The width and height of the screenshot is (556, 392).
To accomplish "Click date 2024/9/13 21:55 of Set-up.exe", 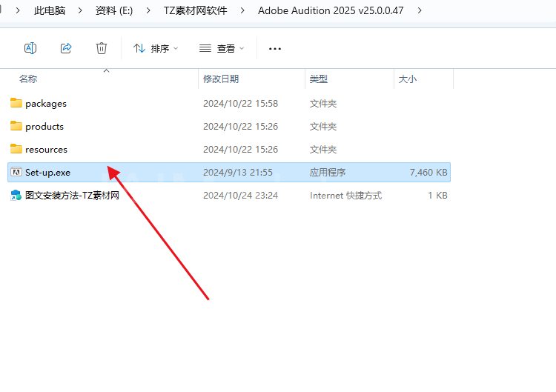I will pyautogui.click(x=238, y=173).
